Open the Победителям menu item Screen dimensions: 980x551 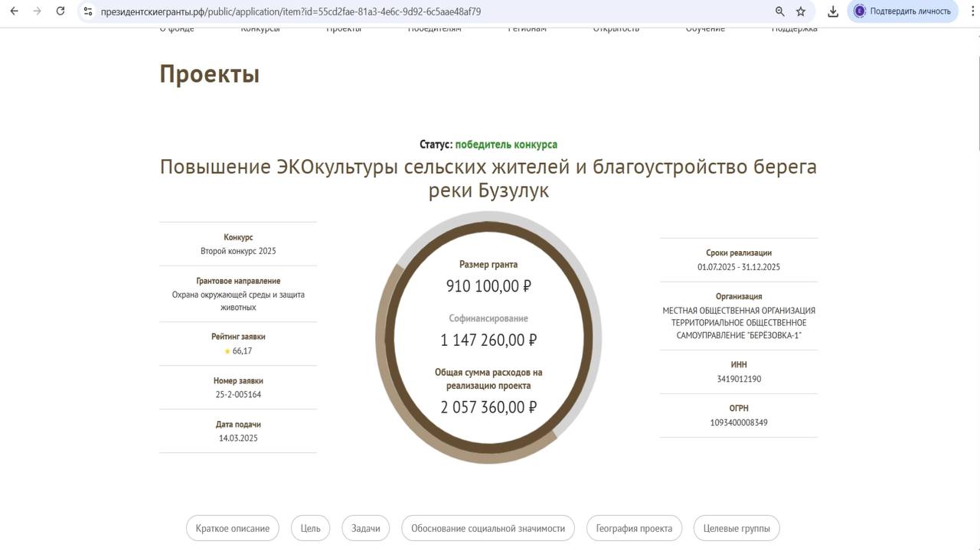pos(435,30)
